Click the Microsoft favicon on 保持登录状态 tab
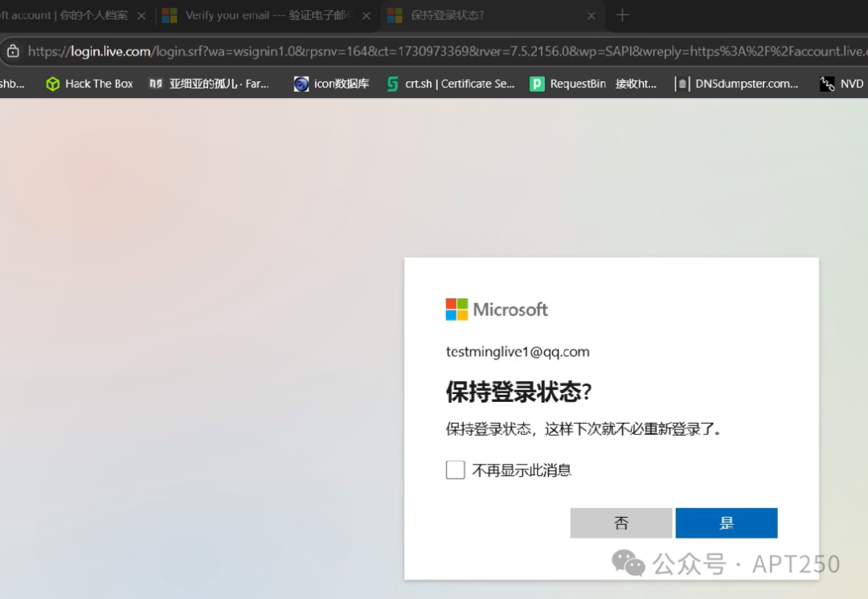 395,15
